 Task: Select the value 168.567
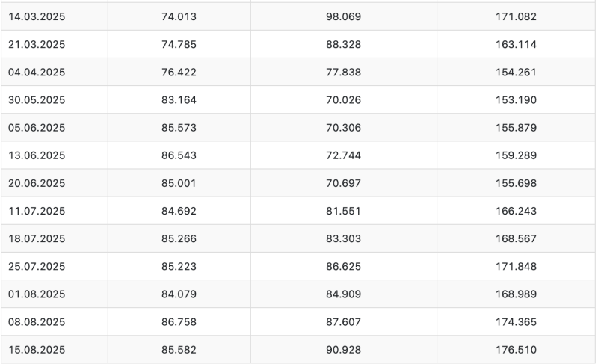click(x=516, y=239)
